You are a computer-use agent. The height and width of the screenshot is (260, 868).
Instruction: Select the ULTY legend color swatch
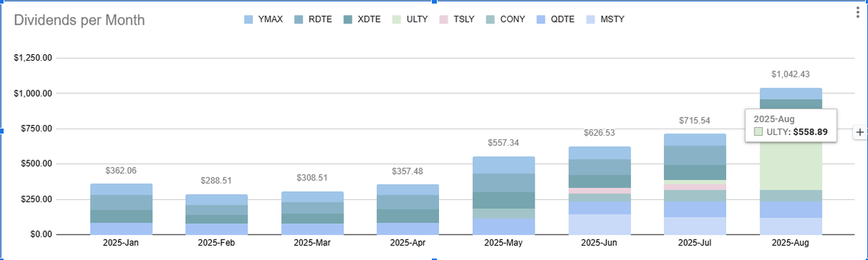(x=396, y=19)
